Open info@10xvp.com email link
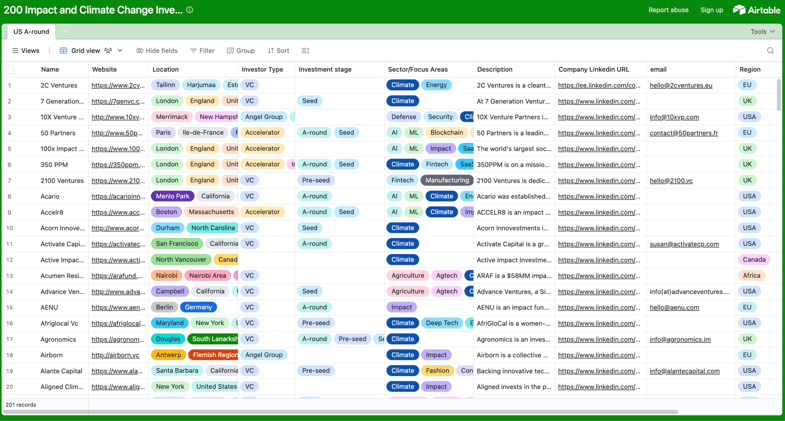 (x=674, y=117)
